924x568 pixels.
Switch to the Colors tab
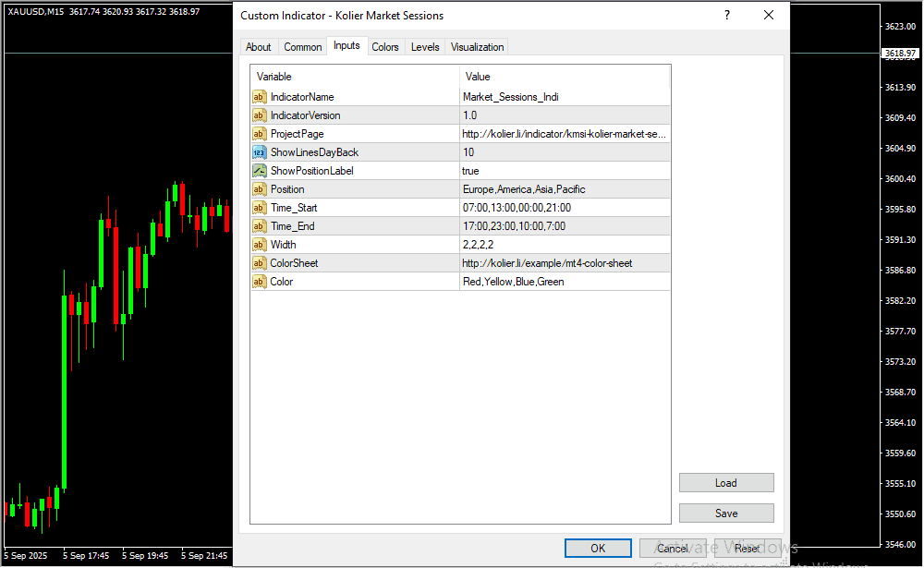(x=385, y=47)
